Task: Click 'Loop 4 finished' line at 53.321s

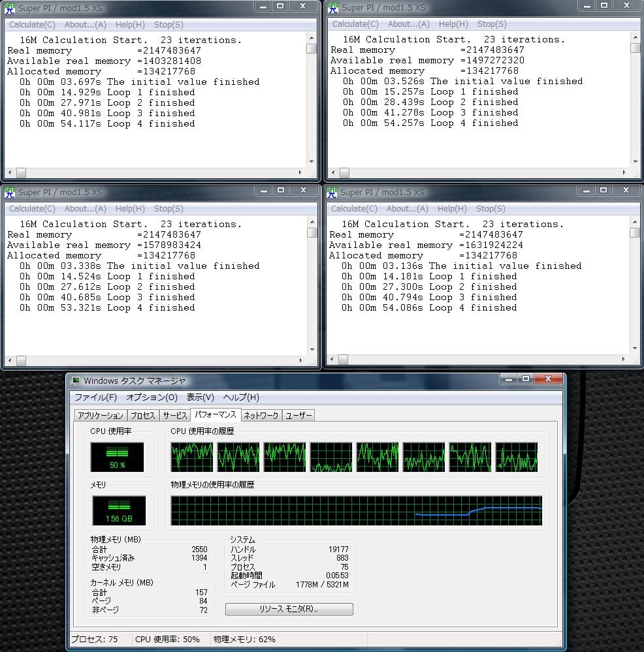Action: tap(107, 307)
